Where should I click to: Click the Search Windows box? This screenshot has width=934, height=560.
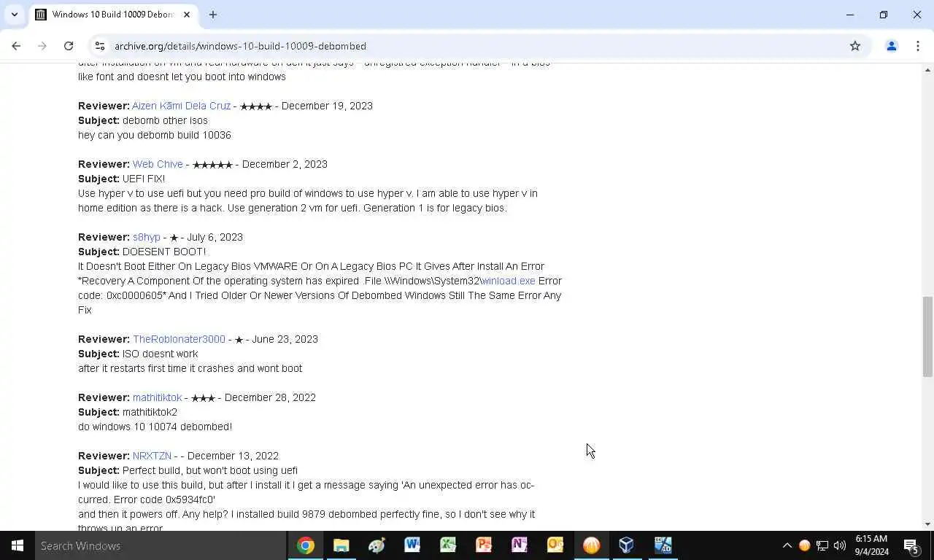pyautogui.click(x=161, y=545)
